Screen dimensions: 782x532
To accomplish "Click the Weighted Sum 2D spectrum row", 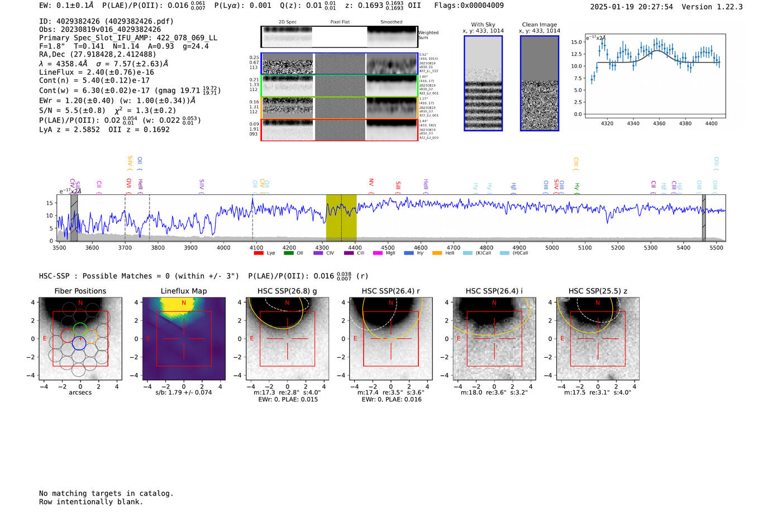I will click(339, 37).
